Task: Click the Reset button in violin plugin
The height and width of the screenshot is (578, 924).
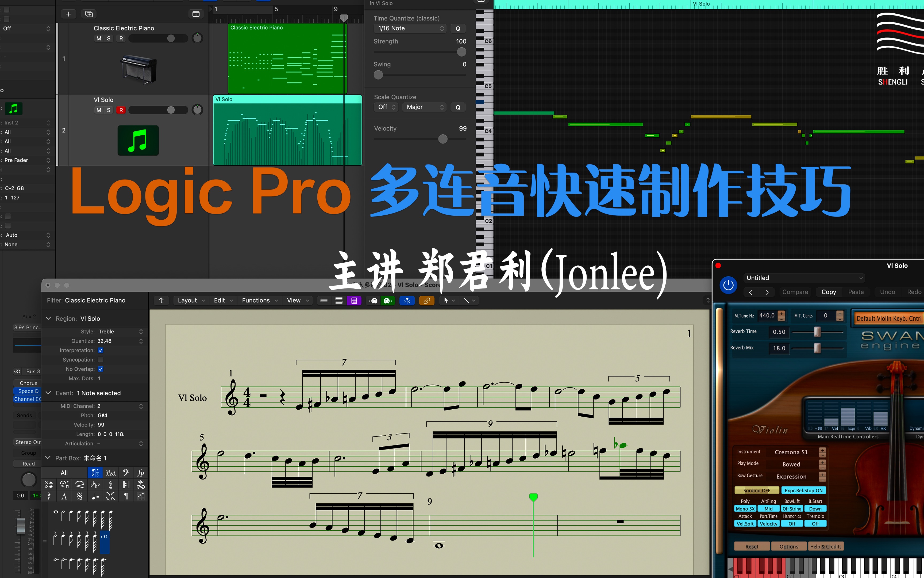Action: click(x=752, y=547)
